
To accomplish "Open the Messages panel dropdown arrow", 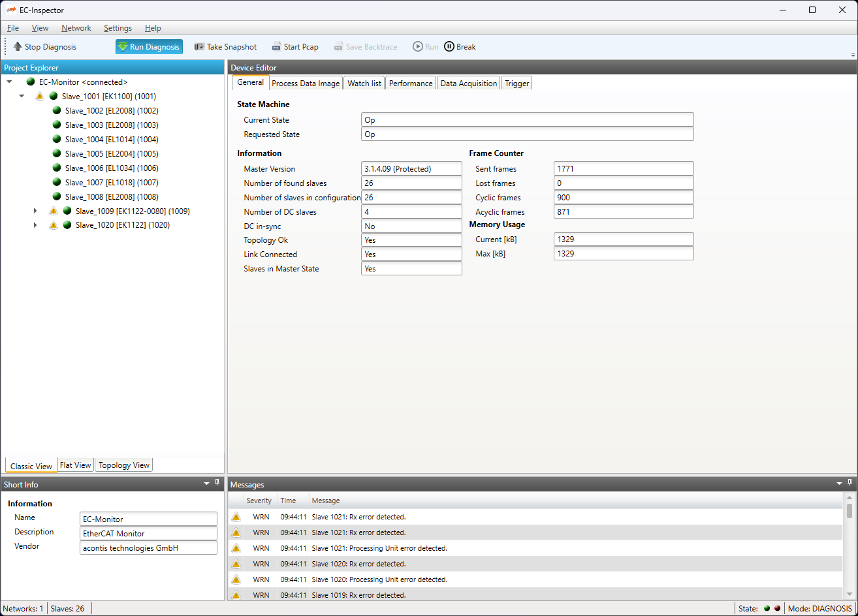I will point(840,484).
